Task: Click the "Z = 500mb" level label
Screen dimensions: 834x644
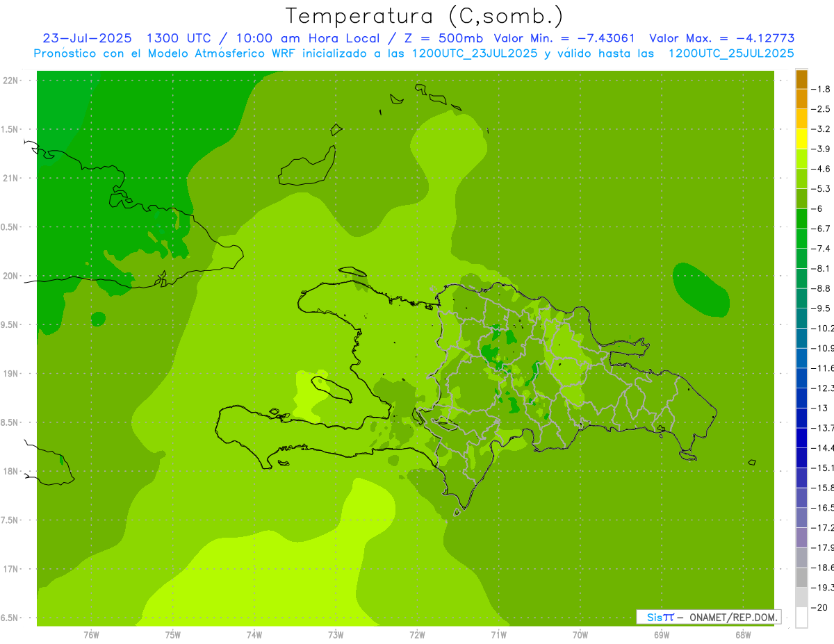Action: pos(442,38)
